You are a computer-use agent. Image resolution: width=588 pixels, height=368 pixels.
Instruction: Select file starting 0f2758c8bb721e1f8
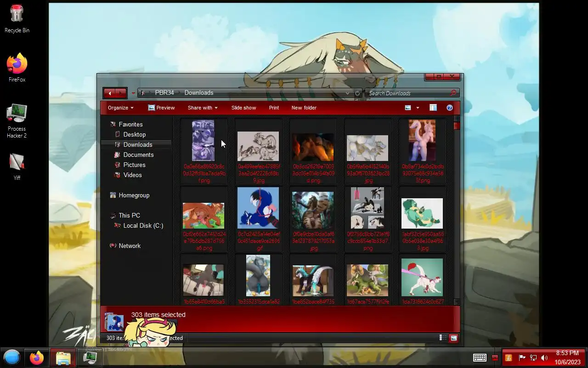[368, 219]
